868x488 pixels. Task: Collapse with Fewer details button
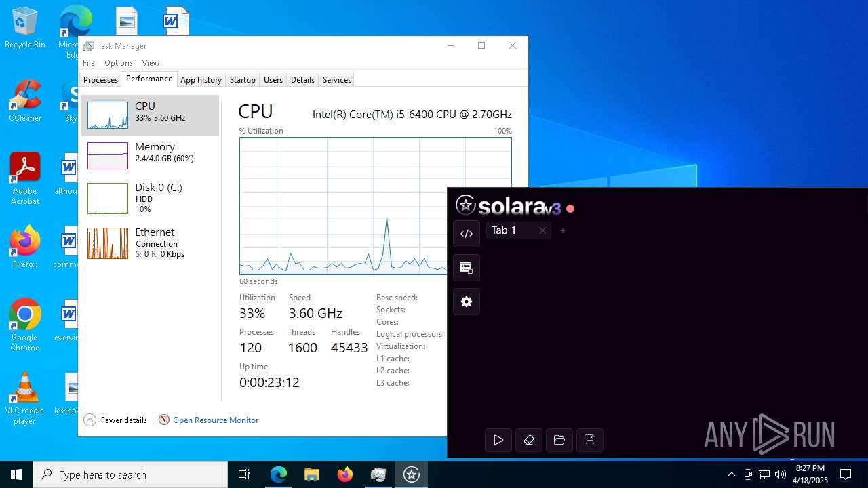[x=115, y=420]
